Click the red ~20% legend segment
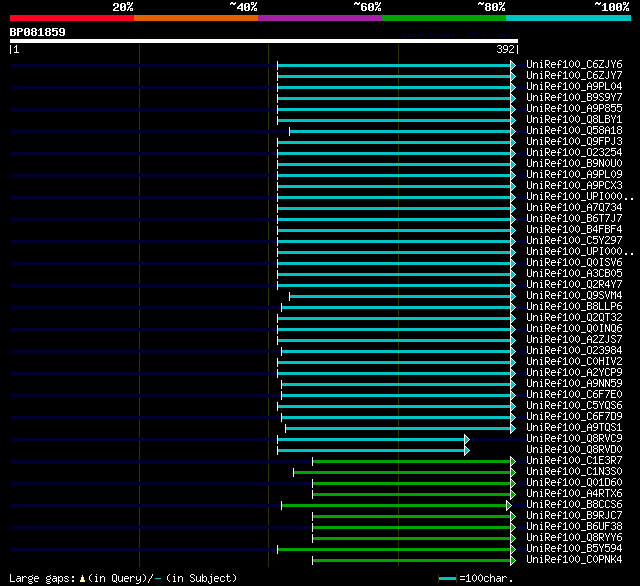The width and height of the screenshot is (640, 586). pos(72,18)
